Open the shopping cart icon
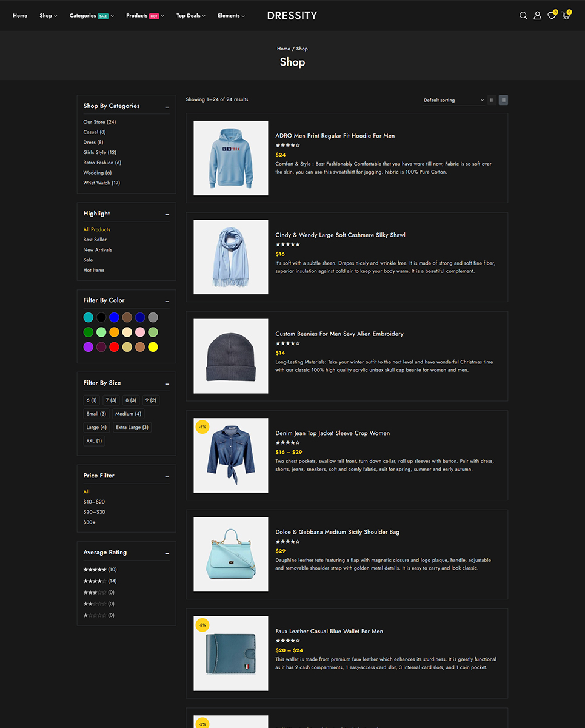Image resolution: width=585 pixels, height=728 pixels. tap(566, 16)
